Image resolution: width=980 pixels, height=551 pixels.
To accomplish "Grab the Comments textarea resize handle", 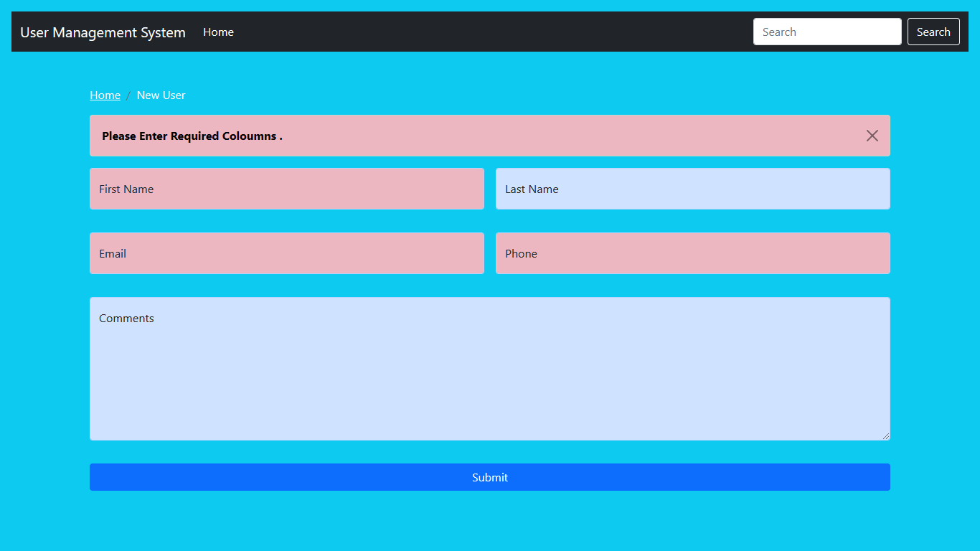I will pos(885,435).
